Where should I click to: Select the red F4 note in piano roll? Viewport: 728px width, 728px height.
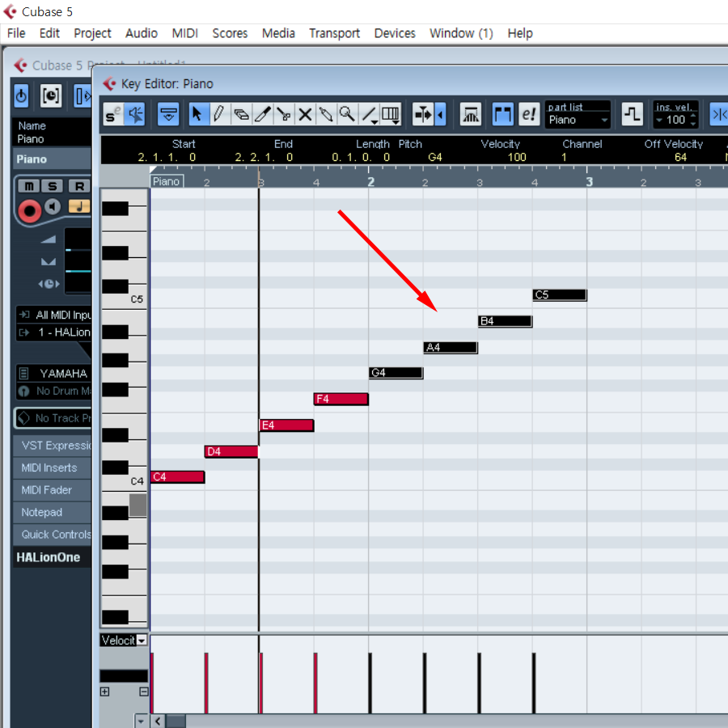tap(341, 399)
